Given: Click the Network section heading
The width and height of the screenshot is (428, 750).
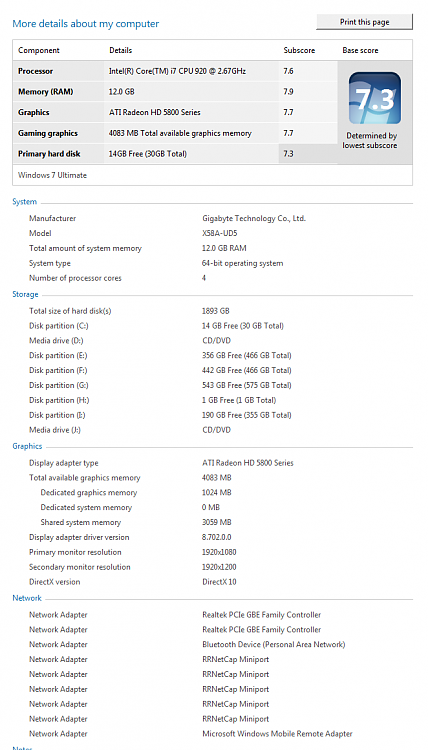Looking at the screenshot, I should click(27, 598).
